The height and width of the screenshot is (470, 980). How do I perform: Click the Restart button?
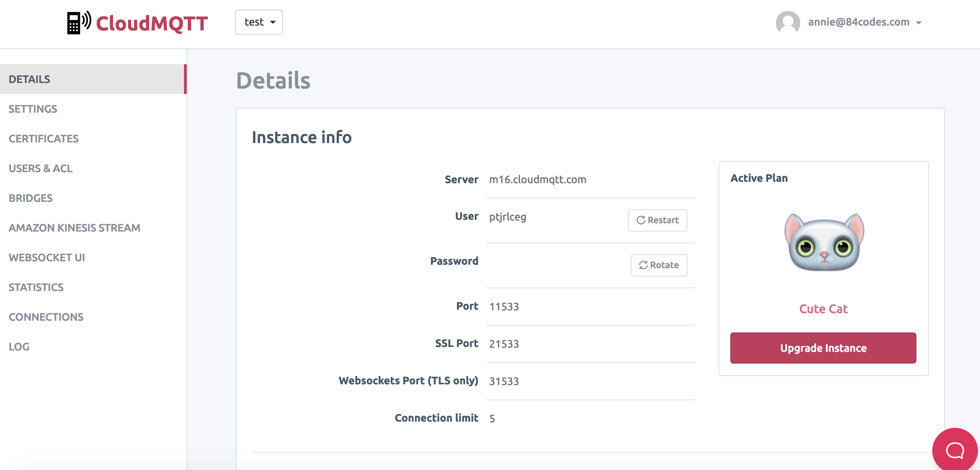click(x=657, y=220)
